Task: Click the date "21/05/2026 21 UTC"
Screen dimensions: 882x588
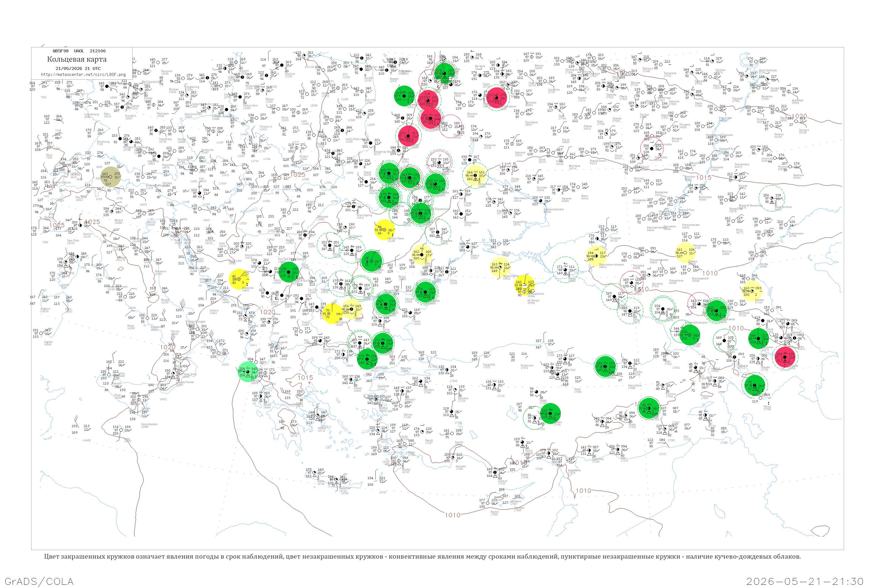Action: click(x=78, y=69)
